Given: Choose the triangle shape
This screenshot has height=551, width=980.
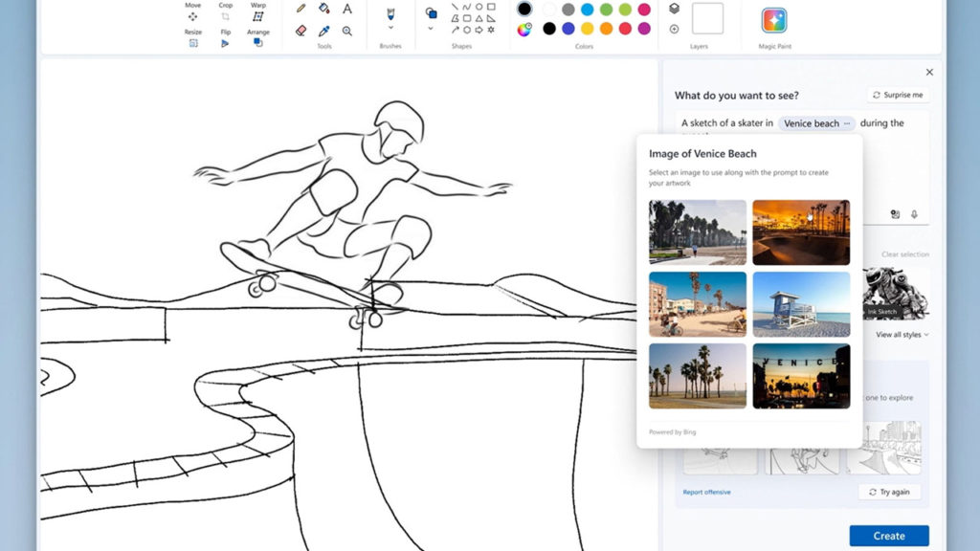Looking at the screenshot, I should click(479, 18).
